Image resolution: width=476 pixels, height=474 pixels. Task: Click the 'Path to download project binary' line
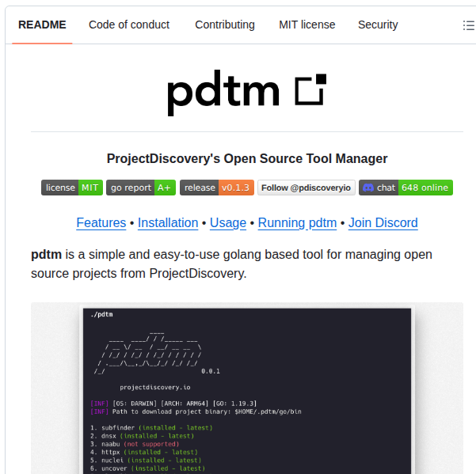click(196, 411)
